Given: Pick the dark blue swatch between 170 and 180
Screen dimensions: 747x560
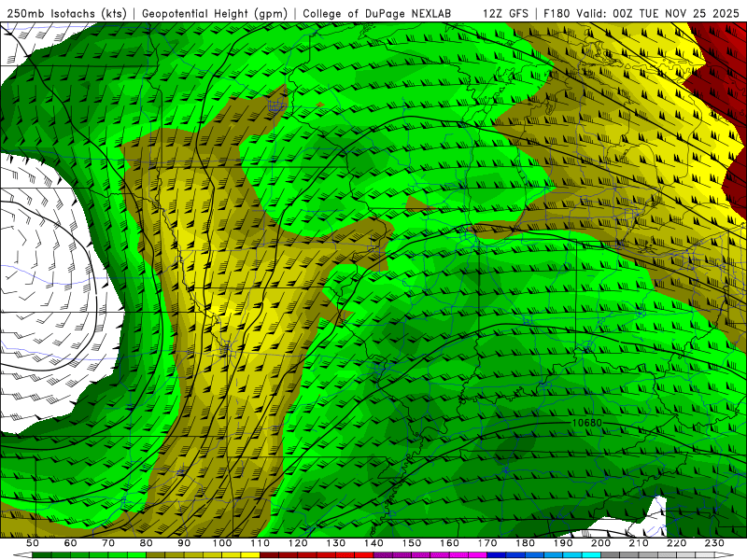Looking at the screenshot, I should click(x=497, y=555).
